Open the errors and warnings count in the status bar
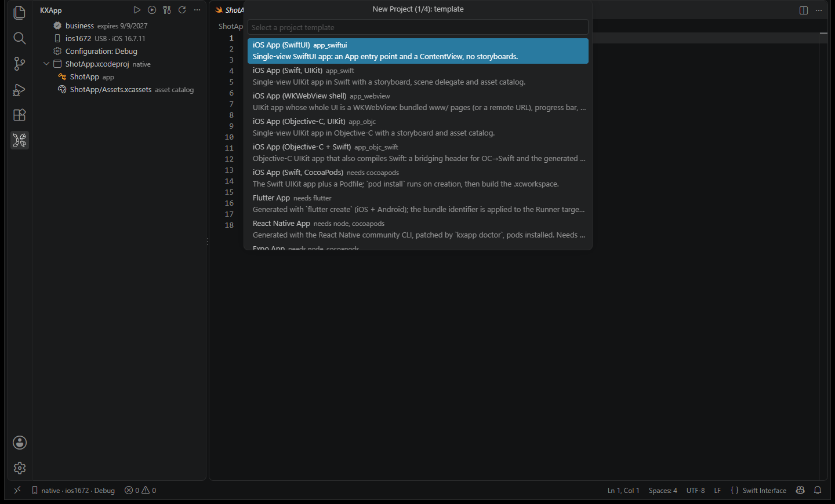 click(140, 491)
